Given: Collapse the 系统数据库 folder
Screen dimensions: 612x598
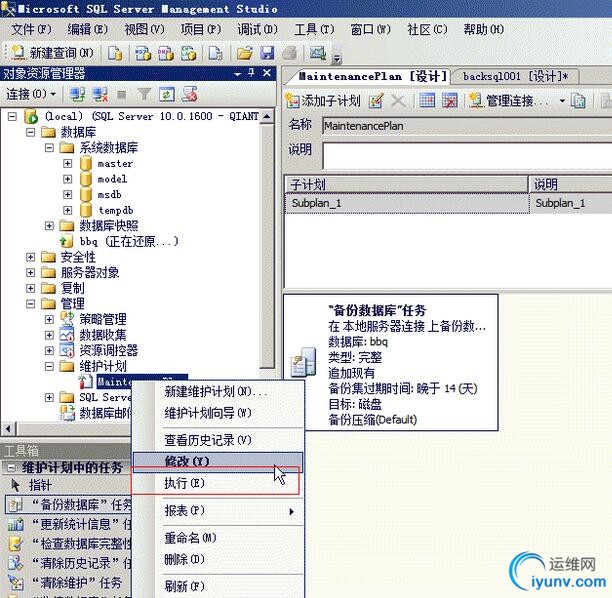Looking at the screenshot, I should pyautogui.click(x=49, y=148).
